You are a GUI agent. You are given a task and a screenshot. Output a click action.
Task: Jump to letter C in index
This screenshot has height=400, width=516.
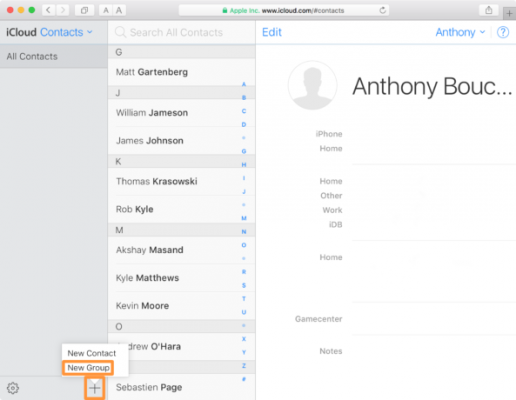(244, 111)
